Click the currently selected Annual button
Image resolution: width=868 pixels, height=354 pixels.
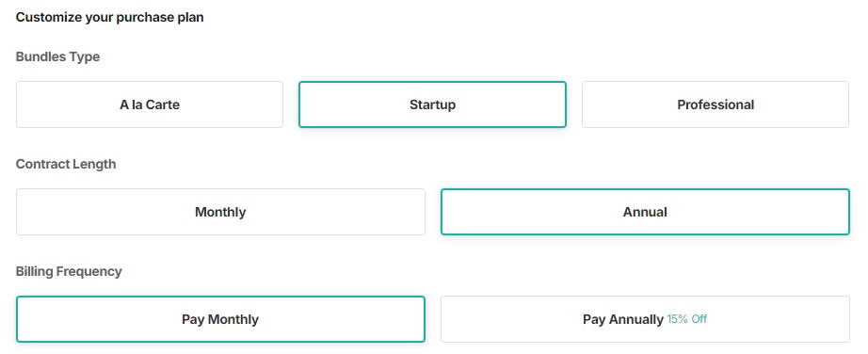point(645,212)
